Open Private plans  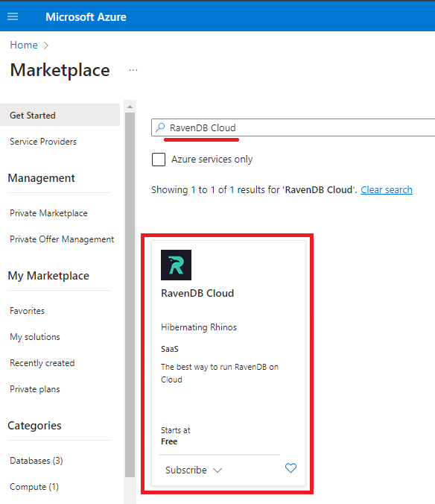35,389
